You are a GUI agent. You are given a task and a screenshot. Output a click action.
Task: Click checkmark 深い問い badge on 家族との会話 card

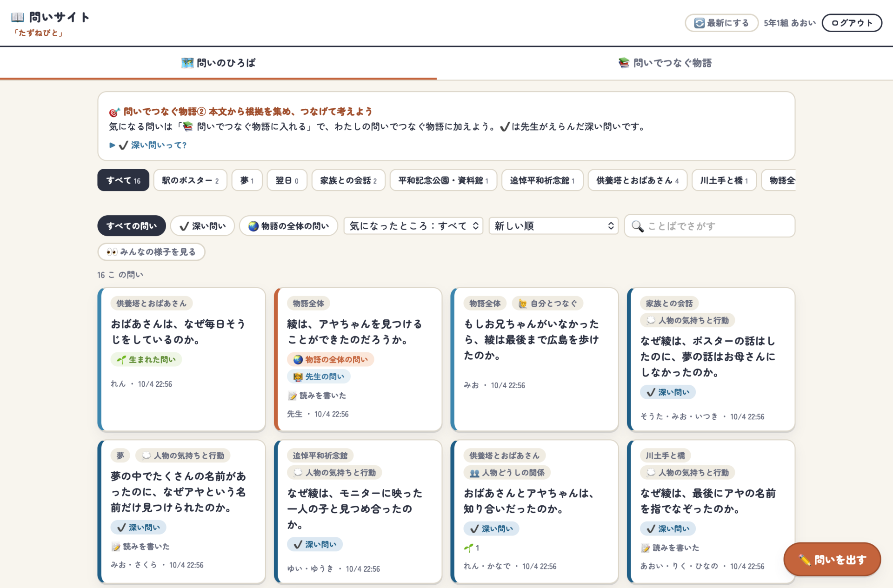point(668,392)
